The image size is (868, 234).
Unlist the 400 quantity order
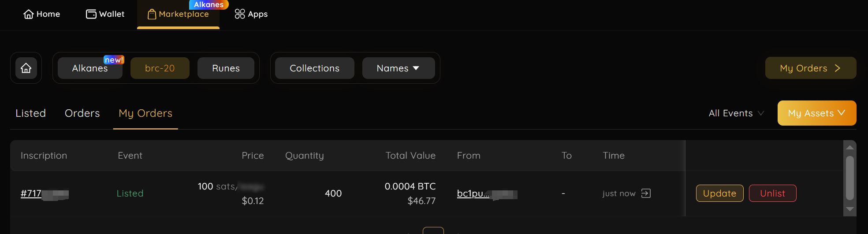pyautogui.click(x=772, y=193)
